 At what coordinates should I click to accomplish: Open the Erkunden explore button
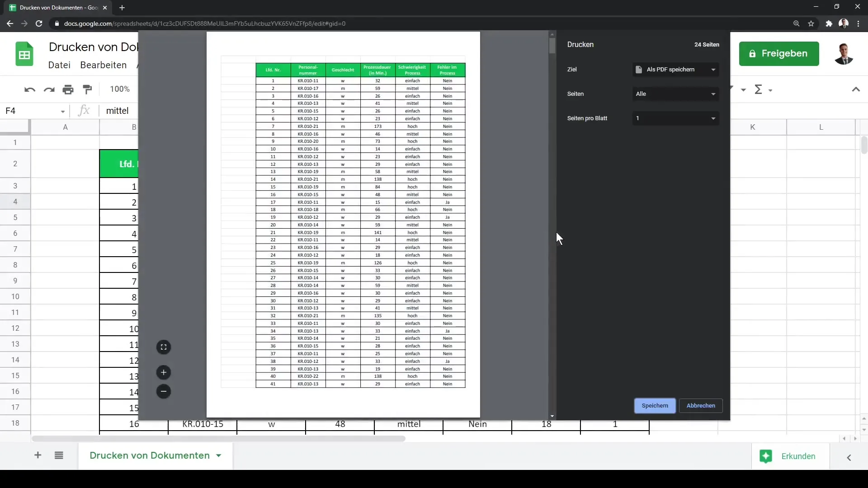[x=790, y=456]
